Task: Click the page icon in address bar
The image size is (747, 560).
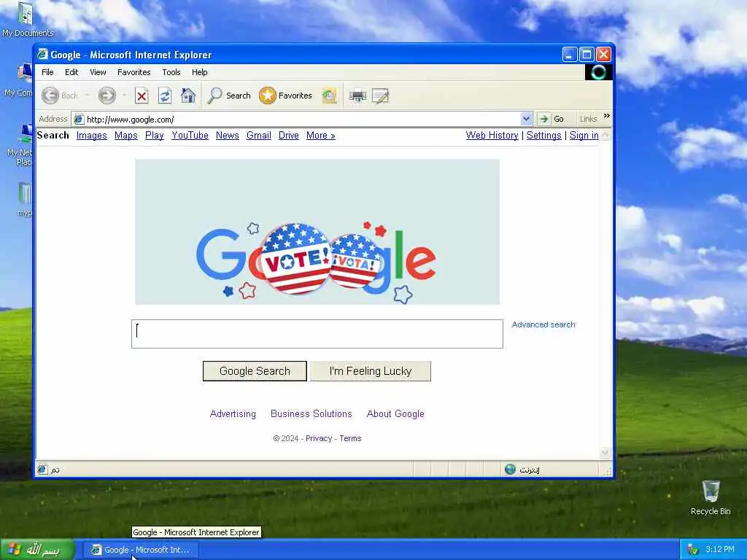Action: point(79,119)
